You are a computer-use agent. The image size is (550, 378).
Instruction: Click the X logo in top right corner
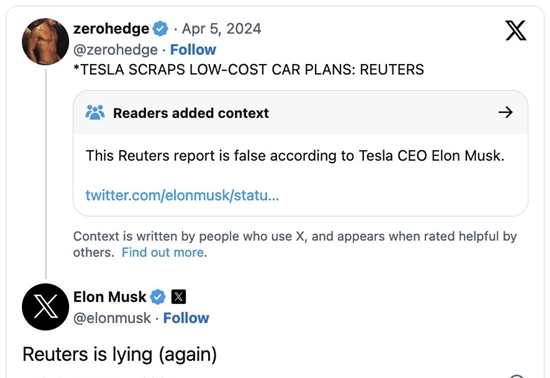(x=516, y=31)
